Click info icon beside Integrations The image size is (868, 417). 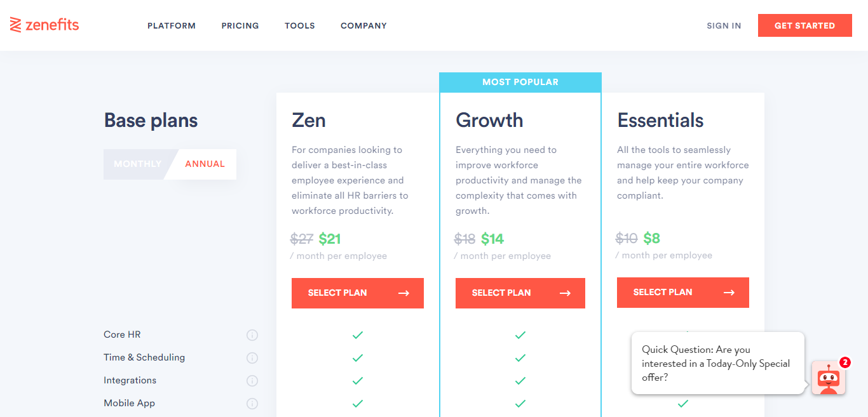(x=252, y=381)
